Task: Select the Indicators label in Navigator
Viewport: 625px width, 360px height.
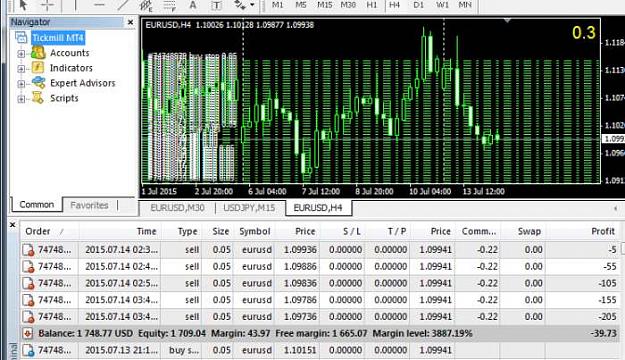Action: (71, 68)
